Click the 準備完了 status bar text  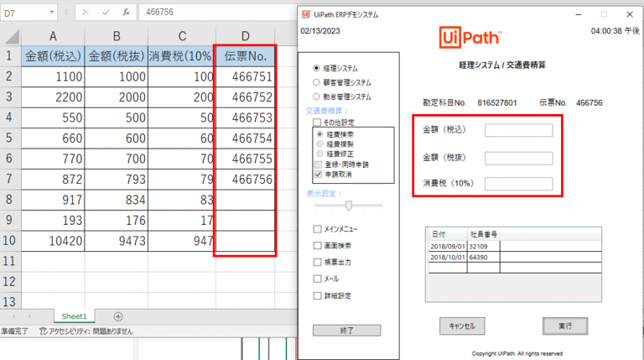[15, 331]
